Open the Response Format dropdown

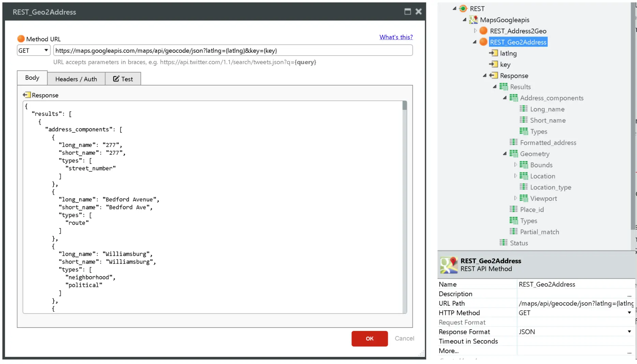(629, 331)
